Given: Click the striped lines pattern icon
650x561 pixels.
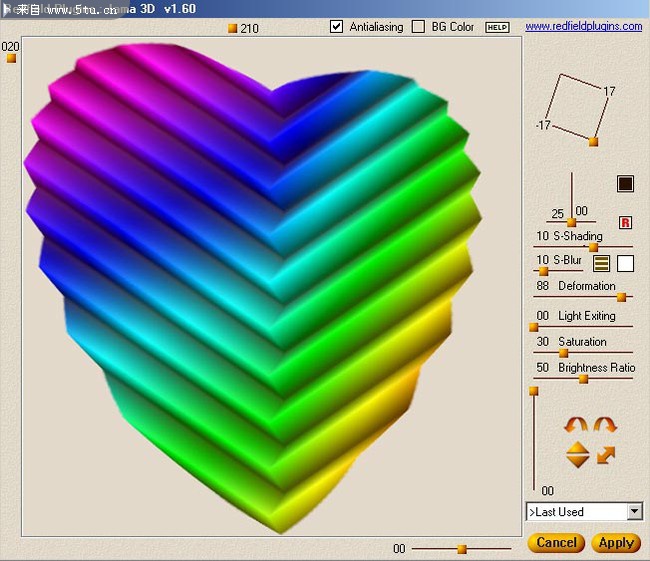Looking at the screenshot, I should pos(602,264).
